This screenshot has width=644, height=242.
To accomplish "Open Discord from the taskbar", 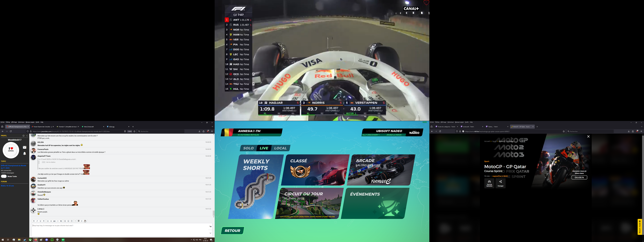I will [47, 240].
